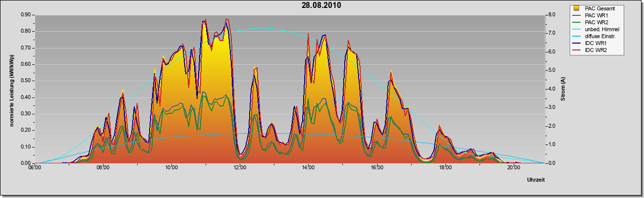Select the PAC WR2 legend entry
The width and height of the screenshot is (644, 198).
pyautogui.click(x=595, y=23)
